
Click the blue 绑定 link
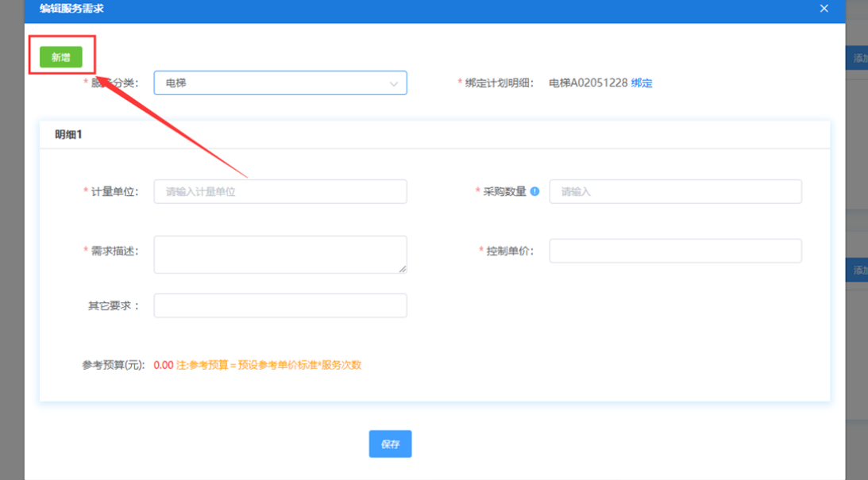(642, 83)
